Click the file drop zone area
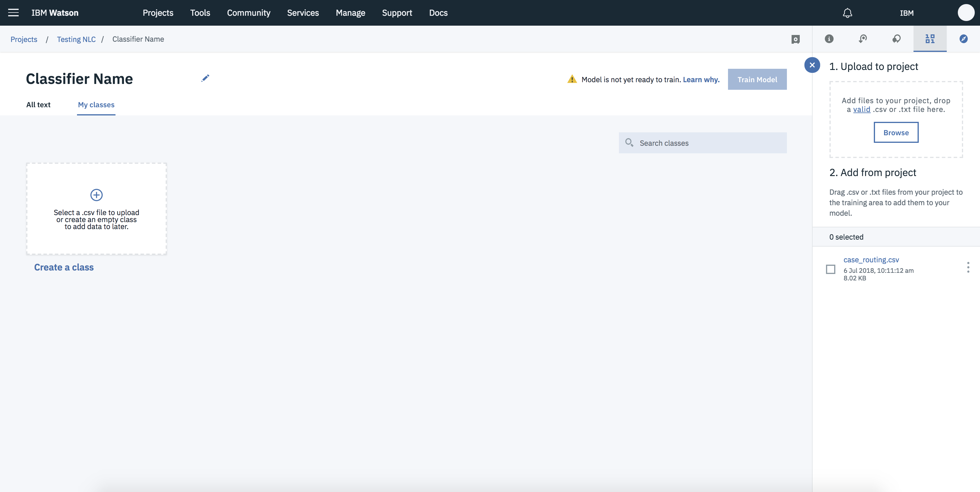Viewport: 980px width, 492px height. click(896, 120)
